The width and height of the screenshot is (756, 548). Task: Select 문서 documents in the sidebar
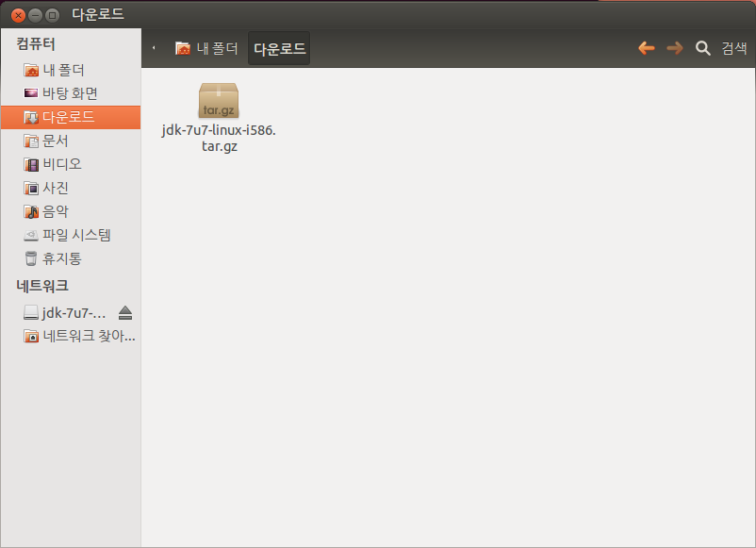coord(55,141)
